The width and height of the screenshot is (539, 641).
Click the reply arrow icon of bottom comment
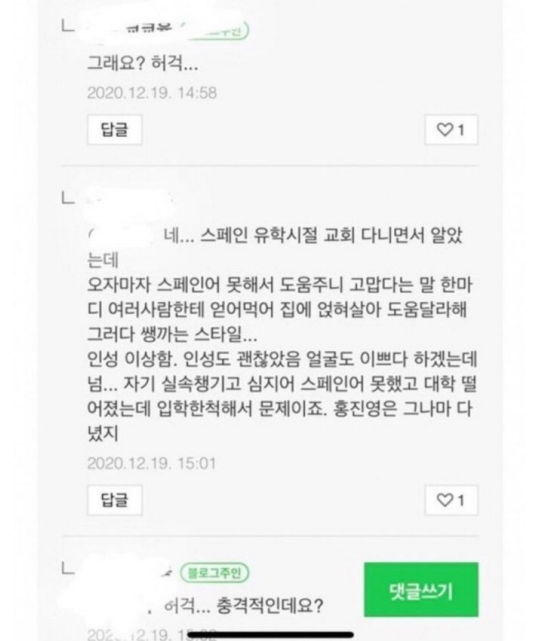68,568
